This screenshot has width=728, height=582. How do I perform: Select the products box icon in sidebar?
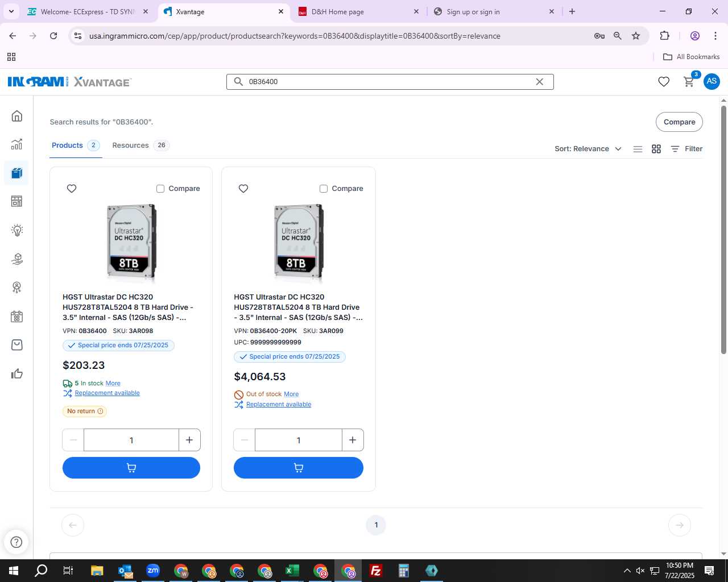tap(16, 173)
